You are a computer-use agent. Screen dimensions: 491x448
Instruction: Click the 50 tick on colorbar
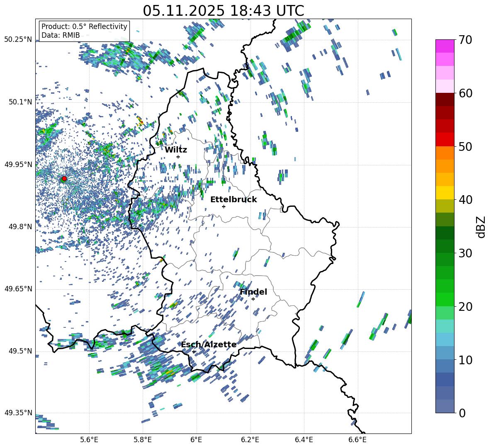tap(465, 146)
